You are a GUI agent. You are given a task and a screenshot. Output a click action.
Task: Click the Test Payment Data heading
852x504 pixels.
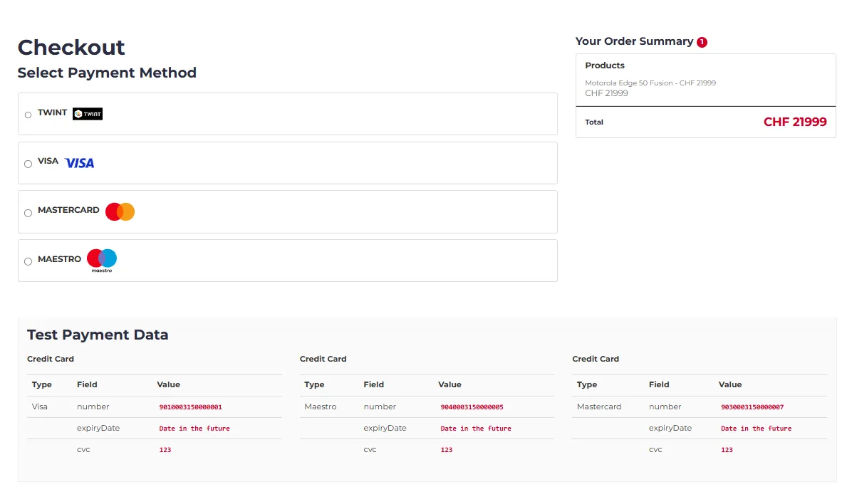(x=98, y=335)
